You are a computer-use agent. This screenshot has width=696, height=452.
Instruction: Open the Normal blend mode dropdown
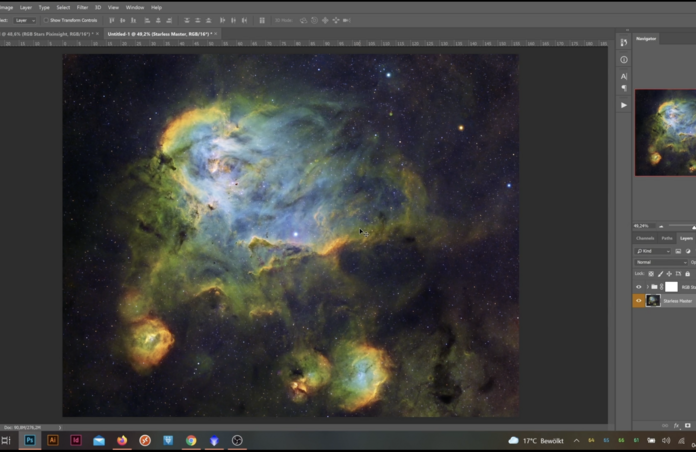click(661, 262)
